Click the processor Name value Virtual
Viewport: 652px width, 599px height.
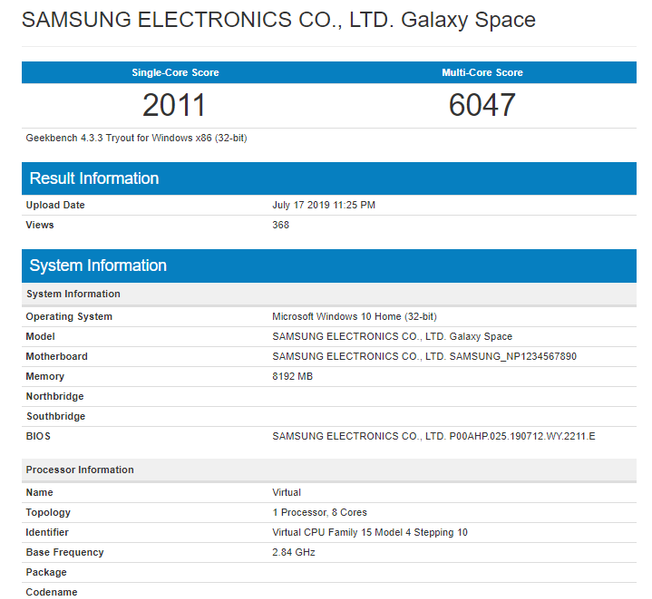pos(287,493)
